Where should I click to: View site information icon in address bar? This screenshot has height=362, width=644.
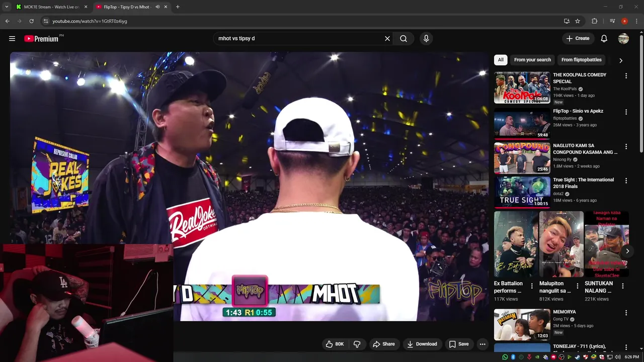[x=46, y=21]
